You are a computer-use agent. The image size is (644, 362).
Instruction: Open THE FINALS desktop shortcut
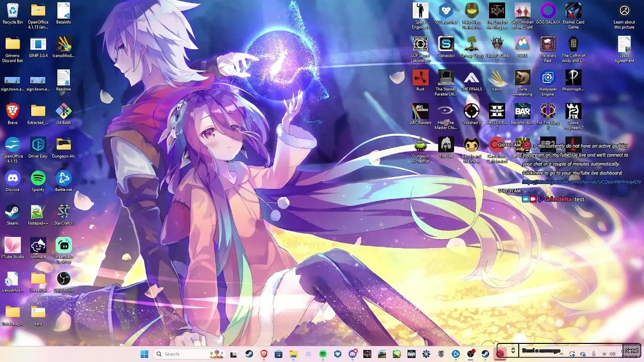pos(471,81)
